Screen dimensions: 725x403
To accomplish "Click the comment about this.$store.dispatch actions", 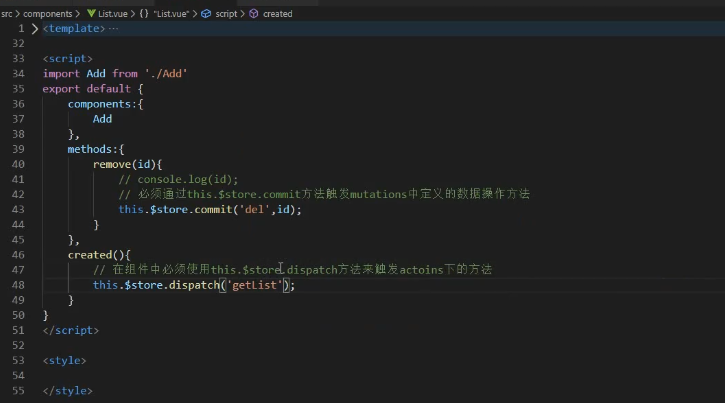I will pos(292,269).
